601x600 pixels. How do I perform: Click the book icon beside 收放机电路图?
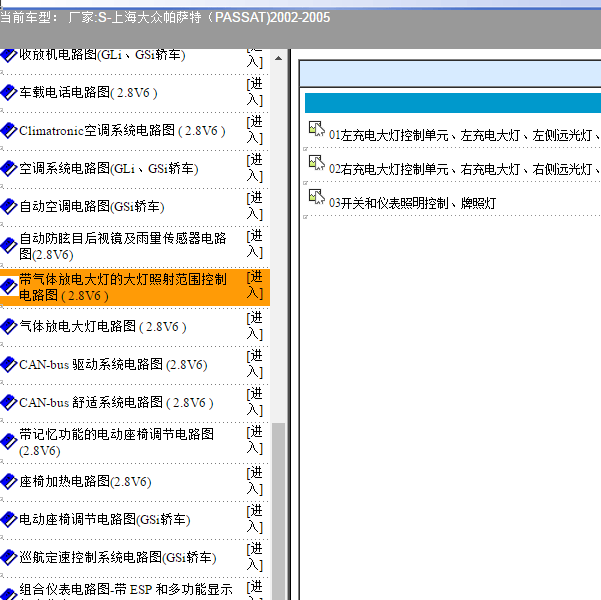[8, 55]
